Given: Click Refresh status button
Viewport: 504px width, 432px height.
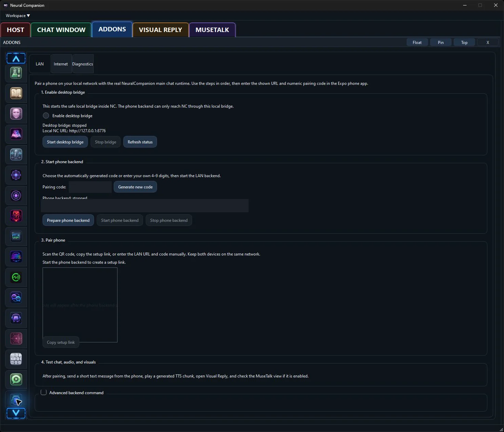Looking at the screenshot, I should [x=140, y=142].
